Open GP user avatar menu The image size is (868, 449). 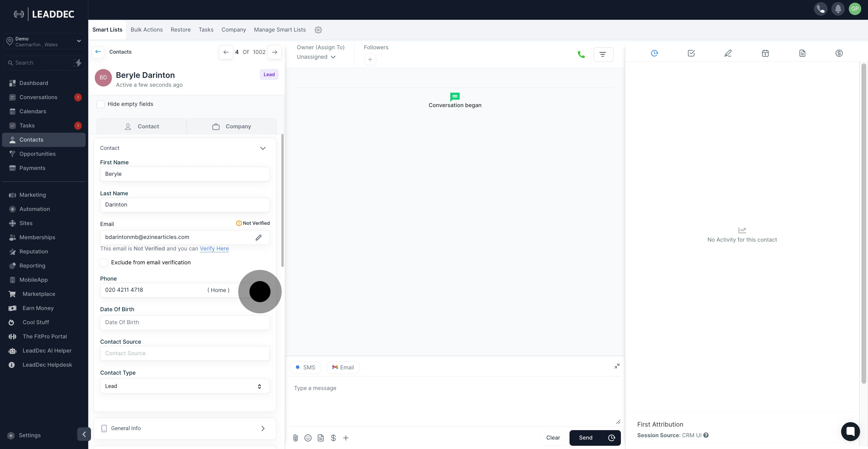coord(855,9)
